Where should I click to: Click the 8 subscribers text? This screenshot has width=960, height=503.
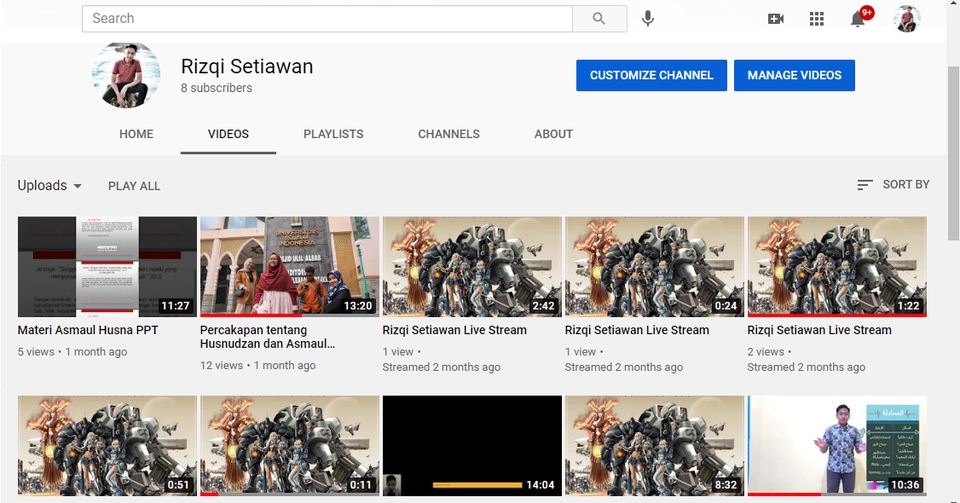coord(216,88)
